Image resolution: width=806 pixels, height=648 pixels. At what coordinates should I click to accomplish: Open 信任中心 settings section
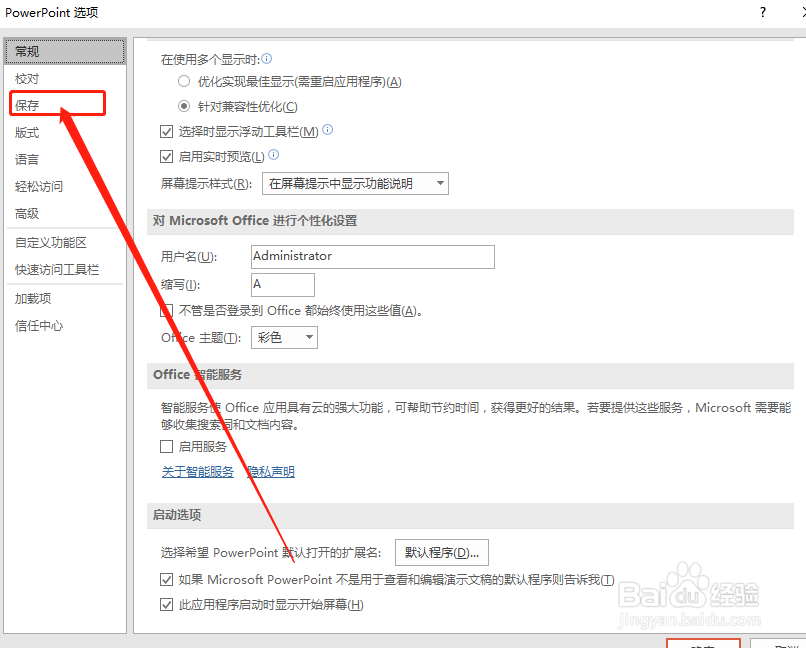[x=38, y=325]
